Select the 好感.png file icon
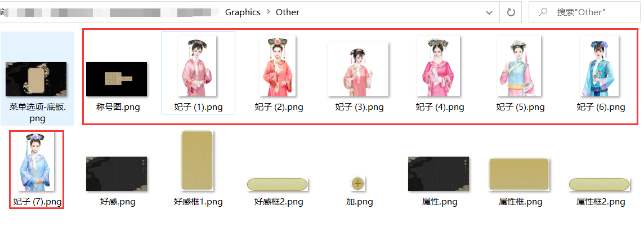The image size is (644, 231). [116, 174]
